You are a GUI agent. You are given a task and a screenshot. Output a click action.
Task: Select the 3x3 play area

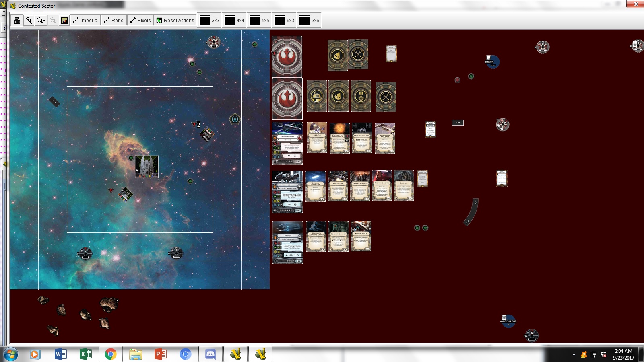coord(209,21)
